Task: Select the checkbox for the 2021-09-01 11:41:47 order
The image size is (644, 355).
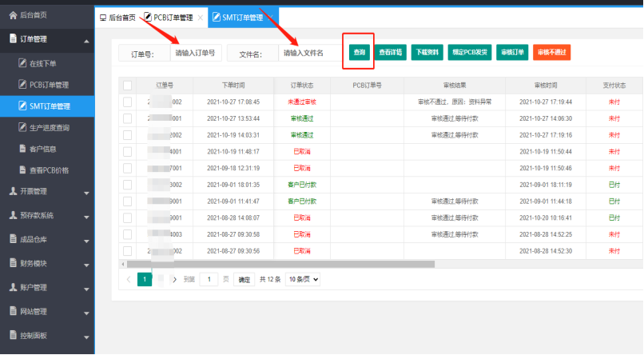Action: [x=127, y=201]
